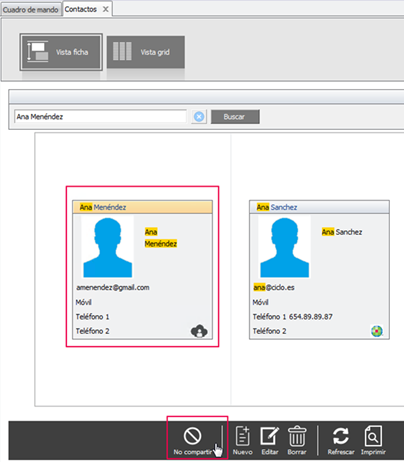Switch to Vista ficha view
The height and width of the screenshot is (462, 404).
(x=61, y=52)
